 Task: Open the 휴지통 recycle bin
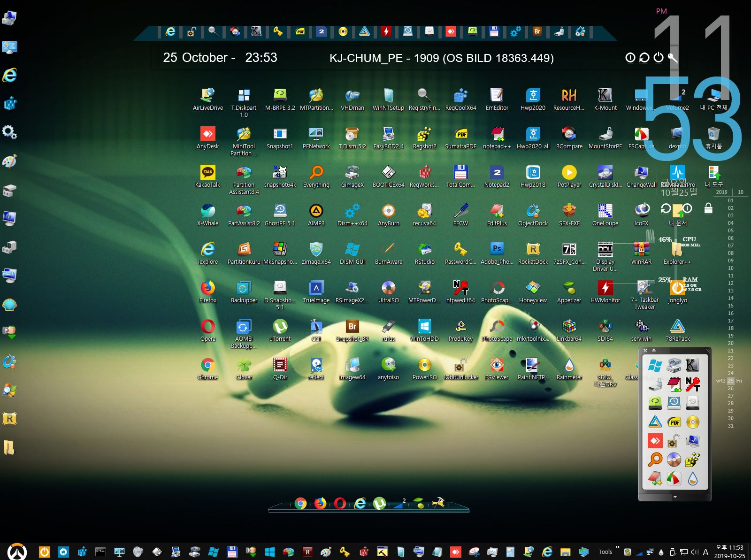pyautogui.click(x=713, y=138)
